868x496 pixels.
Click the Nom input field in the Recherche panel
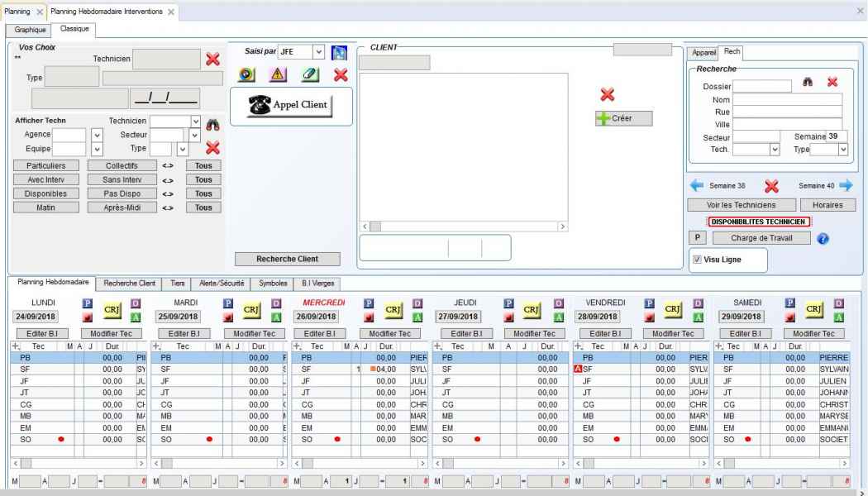(x=787, y=100)
